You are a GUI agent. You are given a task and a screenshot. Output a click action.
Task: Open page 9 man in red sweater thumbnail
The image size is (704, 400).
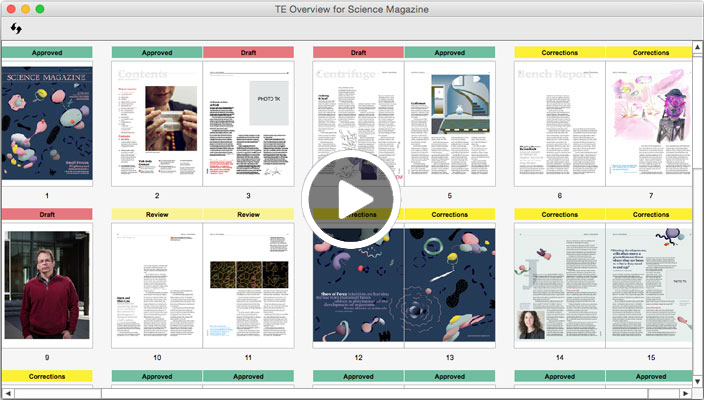(x=47, y=286)
